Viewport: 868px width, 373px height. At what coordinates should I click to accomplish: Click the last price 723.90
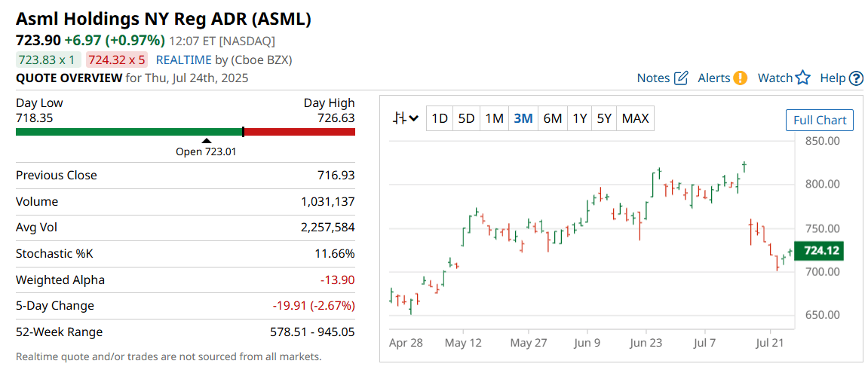(38, 41)
